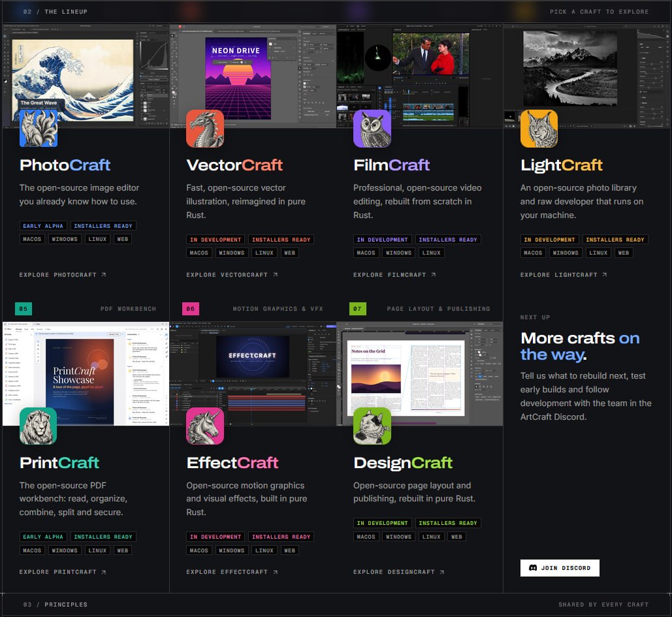Viewport: 672px width, 617px height.
Task: Click the 03 / Principles section label
Action: point(56,605)
